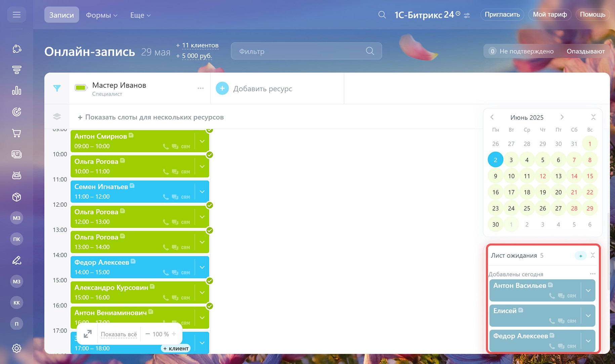Add entry with waitlist plus button
Screen dimensions: 615x364
(x=580, y=256)
